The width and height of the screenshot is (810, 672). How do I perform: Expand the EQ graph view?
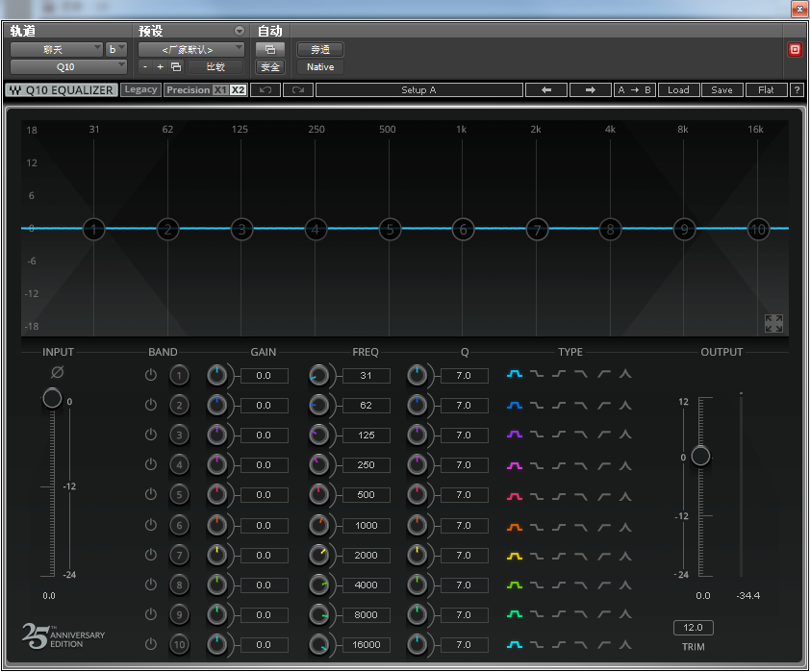tap(773, 324)
